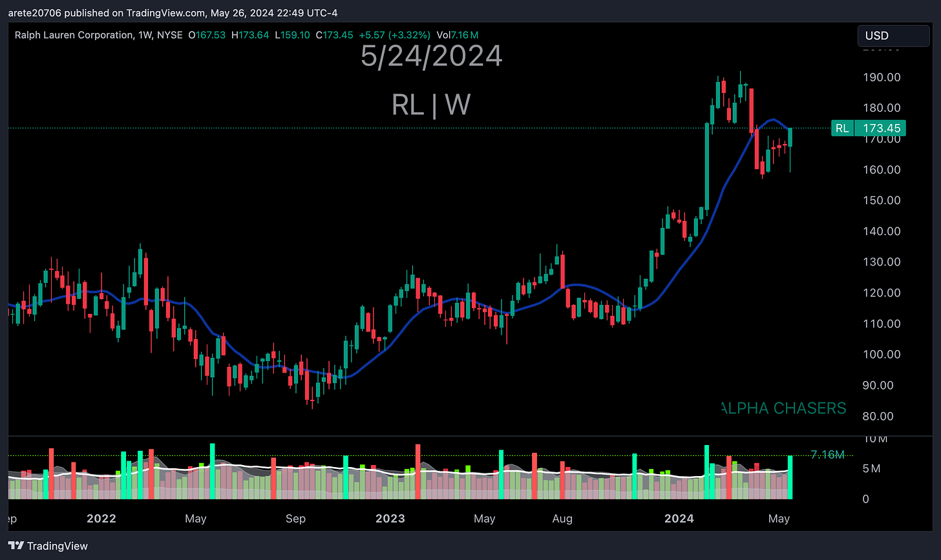Click the L159.10 low value in header
Image resolution: width=941 pixels, height=560 pixels.
click(293, 34)
